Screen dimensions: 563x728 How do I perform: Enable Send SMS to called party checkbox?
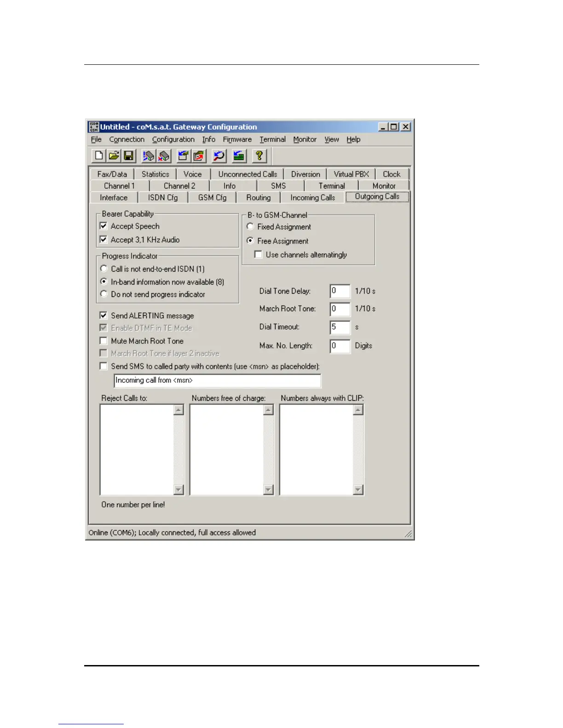(103, 366)
